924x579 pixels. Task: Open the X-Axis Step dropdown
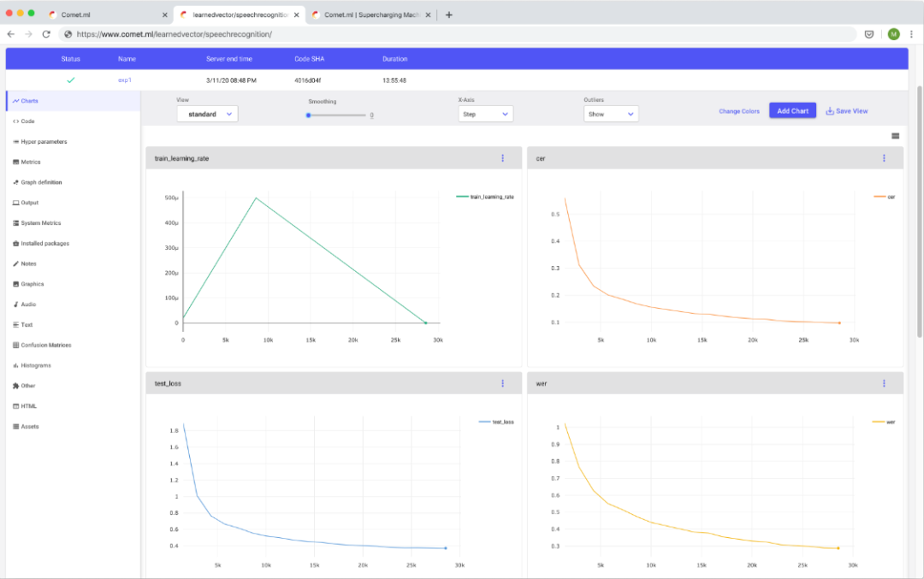(486, 115)
